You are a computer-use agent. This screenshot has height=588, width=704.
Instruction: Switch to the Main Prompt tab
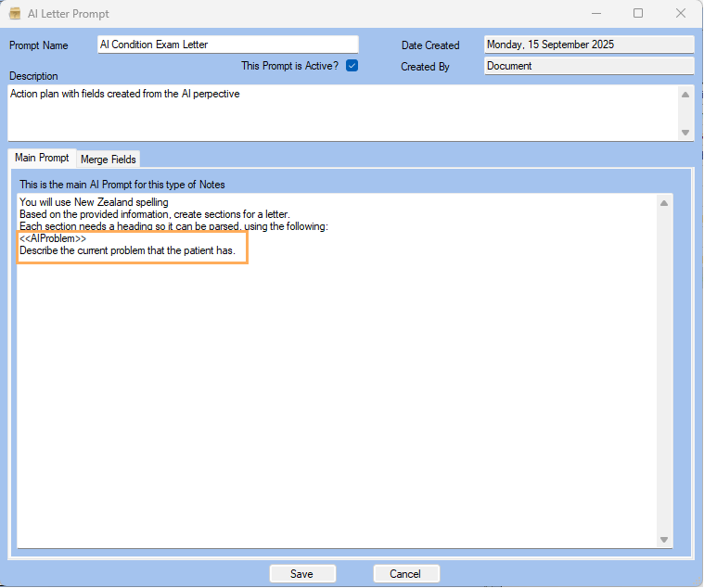[x=42, y=159]
